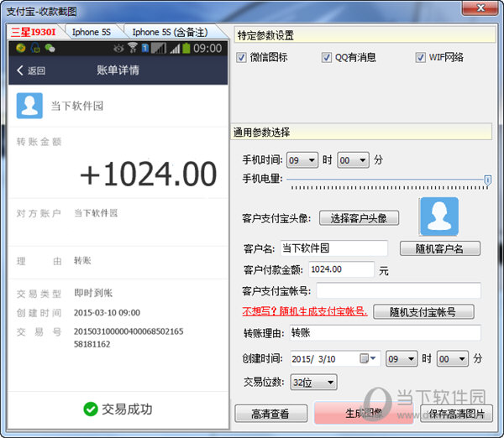Click the 09:00 clock in phone status bar
504x438 pixels.
(207, 49)
